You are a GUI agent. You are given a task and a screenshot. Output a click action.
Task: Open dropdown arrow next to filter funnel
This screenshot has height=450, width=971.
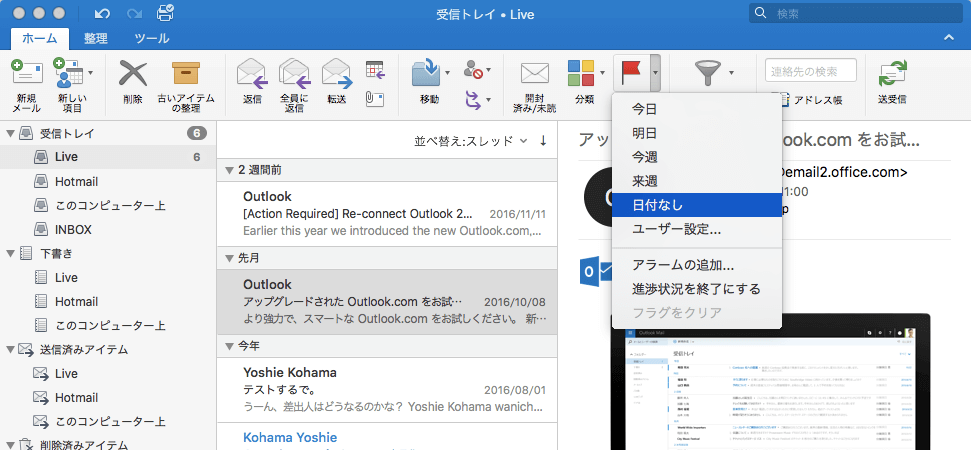point(731,72)
